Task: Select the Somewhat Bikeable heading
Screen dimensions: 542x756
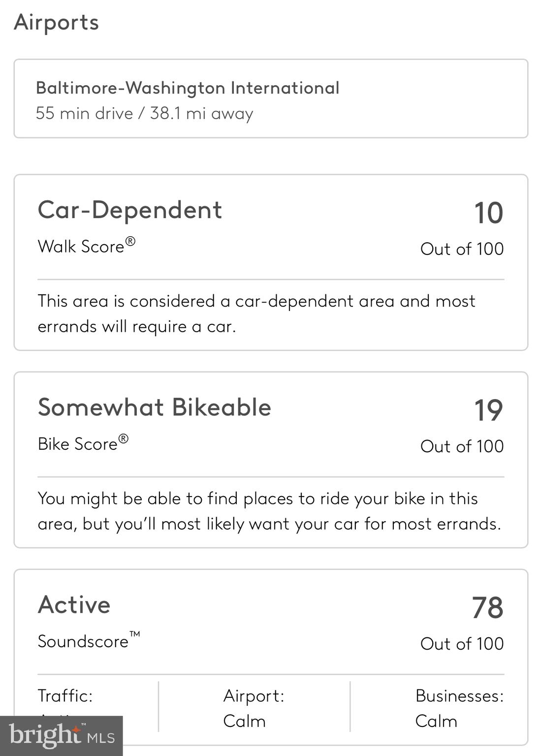Action: coord(155,408)
